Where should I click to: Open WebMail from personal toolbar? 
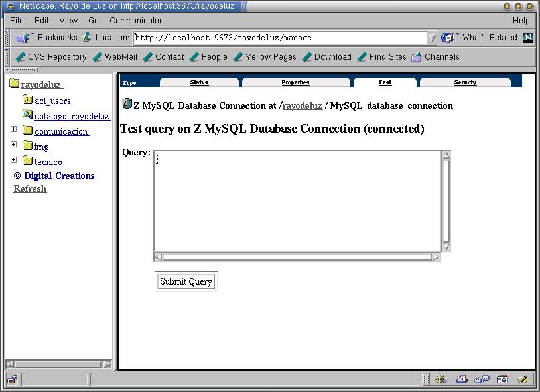pos(115,57)
